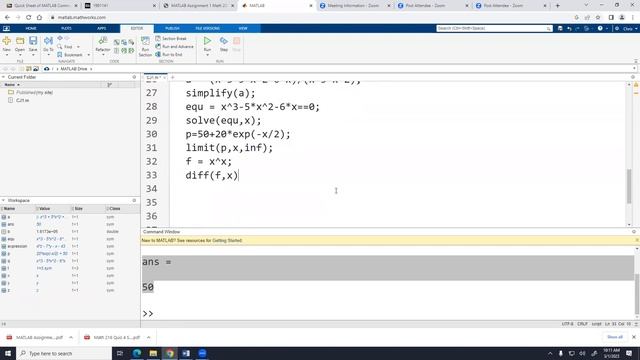Click the Section Break icon

(158, 38)
